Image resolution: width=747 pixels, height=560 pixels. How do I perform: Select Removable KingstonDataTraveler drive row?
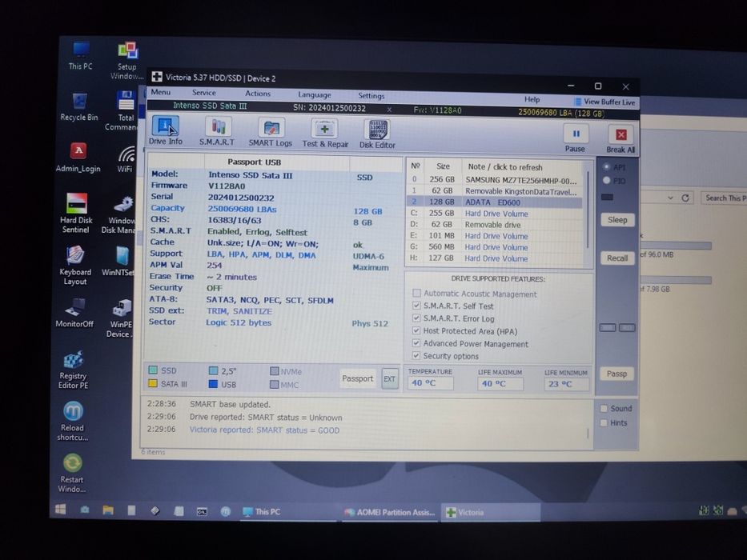point(495,191)
